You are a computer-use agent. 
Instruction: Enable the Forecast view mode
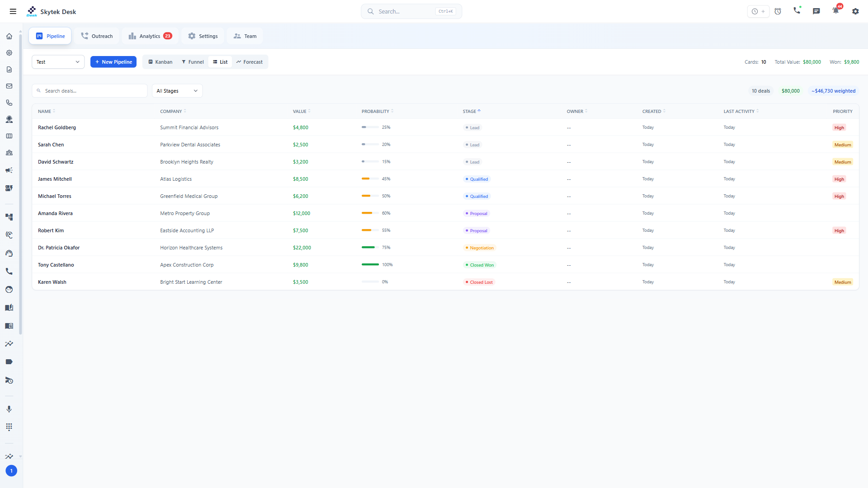pos(250,61)
